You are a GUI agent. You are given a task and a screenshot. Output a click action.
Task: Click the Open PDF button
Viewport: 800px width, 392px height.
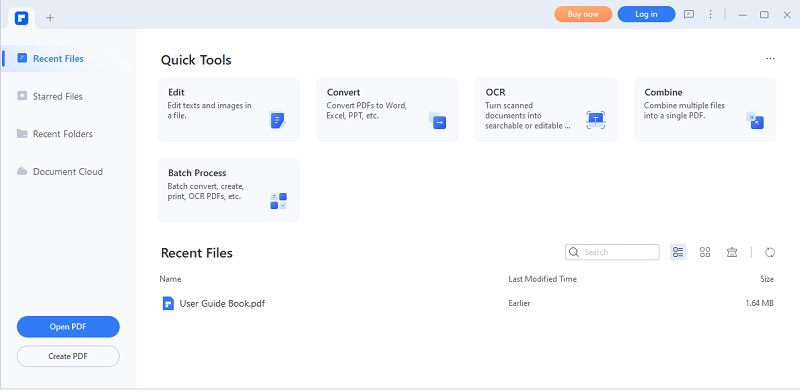point(68,327)
